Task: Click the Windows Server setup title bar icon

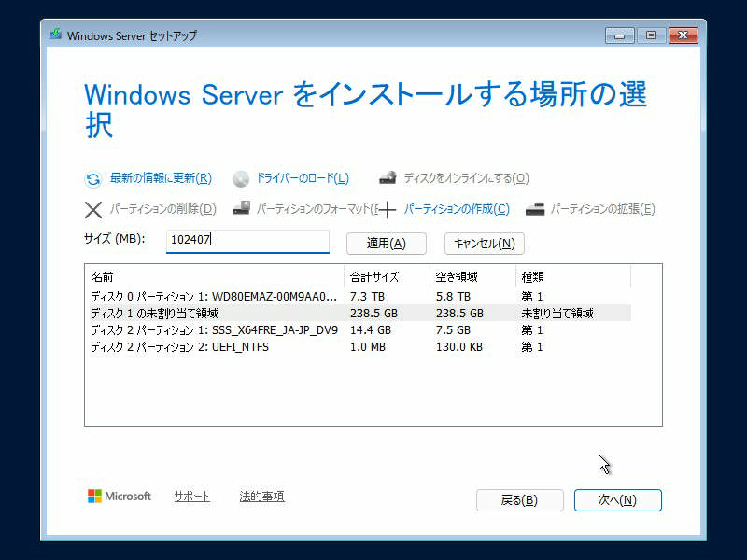Action: tap(56, 35)
